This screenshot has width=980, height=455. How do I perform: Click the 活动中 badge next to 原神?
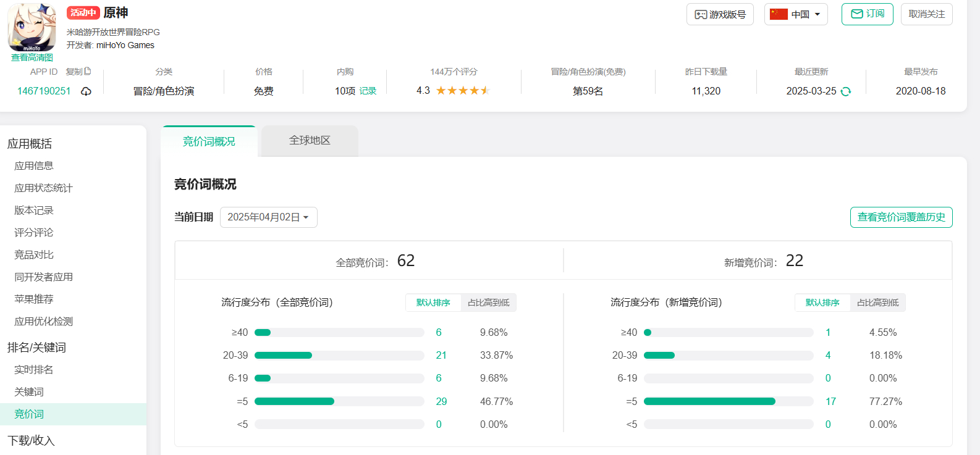(83, 12)
